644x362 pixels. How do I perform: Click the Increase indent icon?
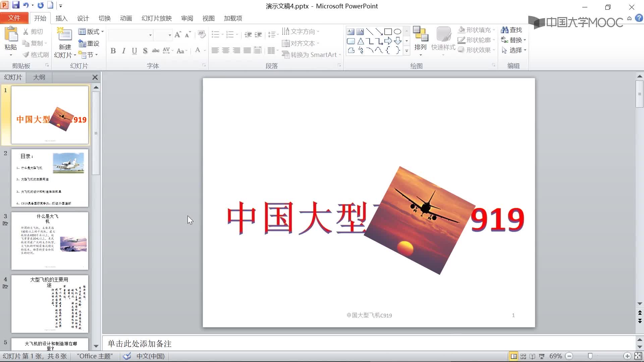coord(258,35)
